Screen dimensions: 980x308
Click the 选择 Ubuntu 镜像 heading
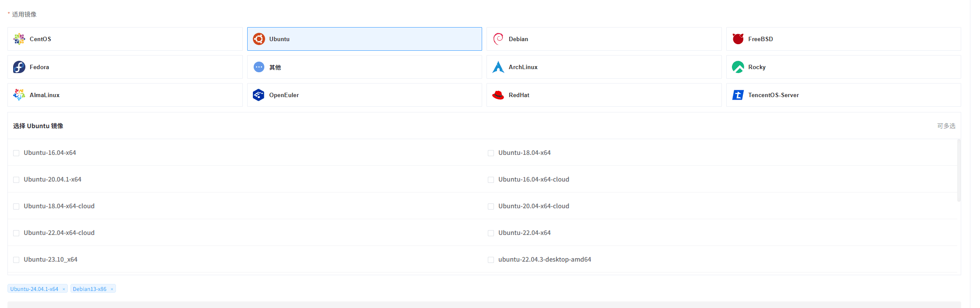(x=38, y=126)
